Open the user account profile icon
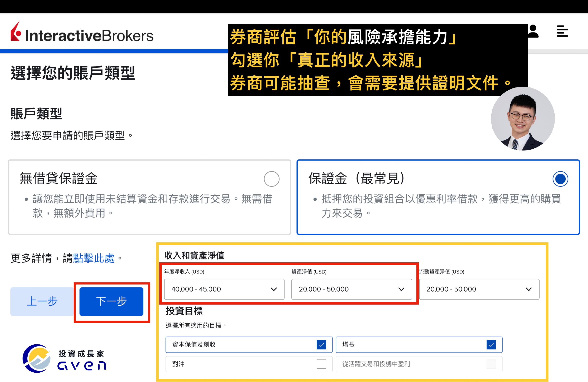This screenshot has width=588, height=382. (533, 31)
